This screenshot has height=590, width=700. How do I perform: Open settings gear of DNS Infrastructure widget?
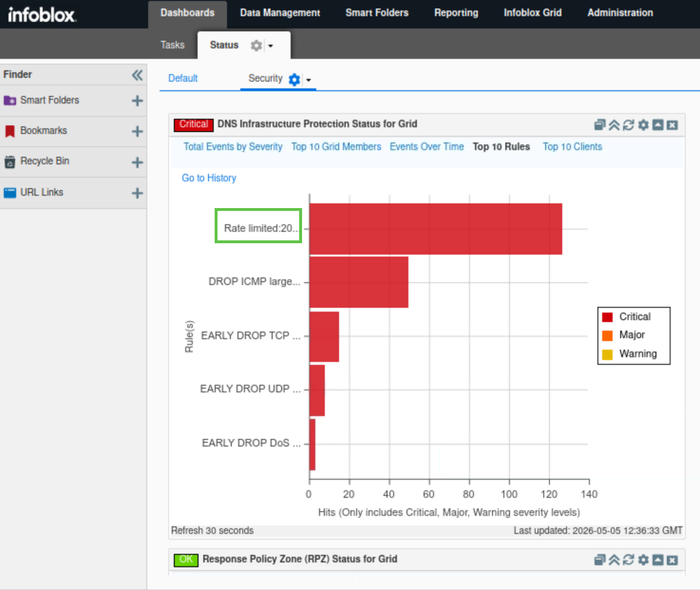click(643, 125)
